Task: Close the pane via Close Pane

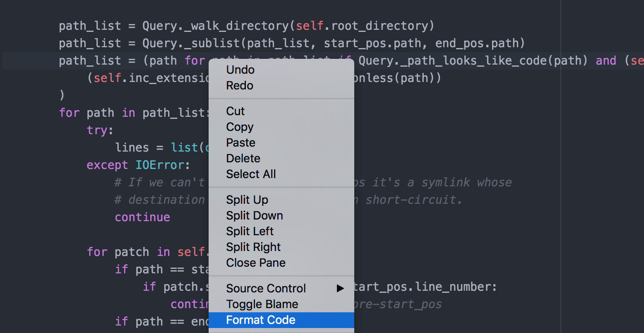Action: 281,263
